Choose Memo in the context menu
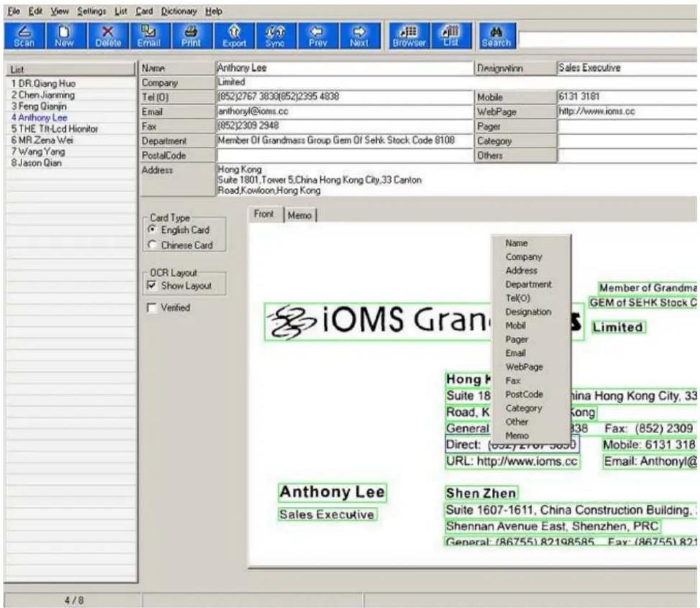The width and height of the screenshot is (700, 608). pos(531,435)
